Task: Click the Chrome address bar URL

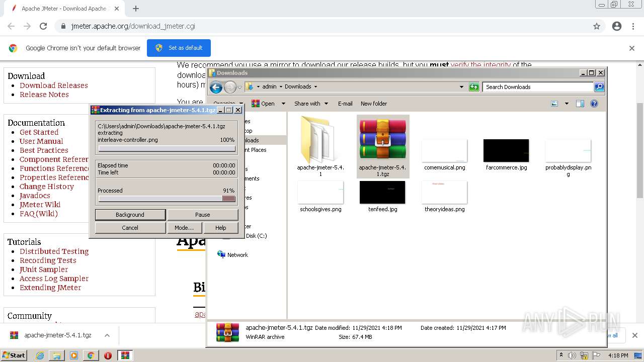Action: click(x=133, y=26)
